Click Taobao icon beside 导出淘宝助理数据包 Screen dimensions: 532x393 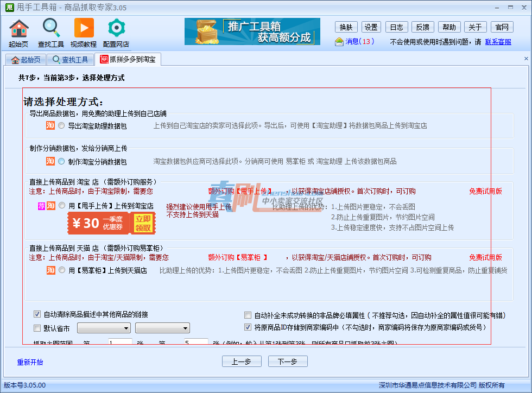pos(50,125)
